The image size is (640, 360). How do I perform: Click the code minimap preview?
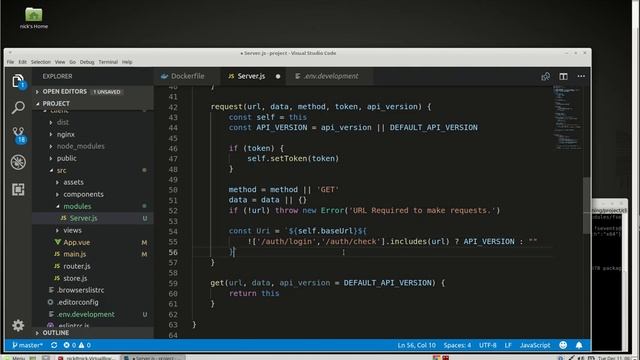(x=568, y=117)
